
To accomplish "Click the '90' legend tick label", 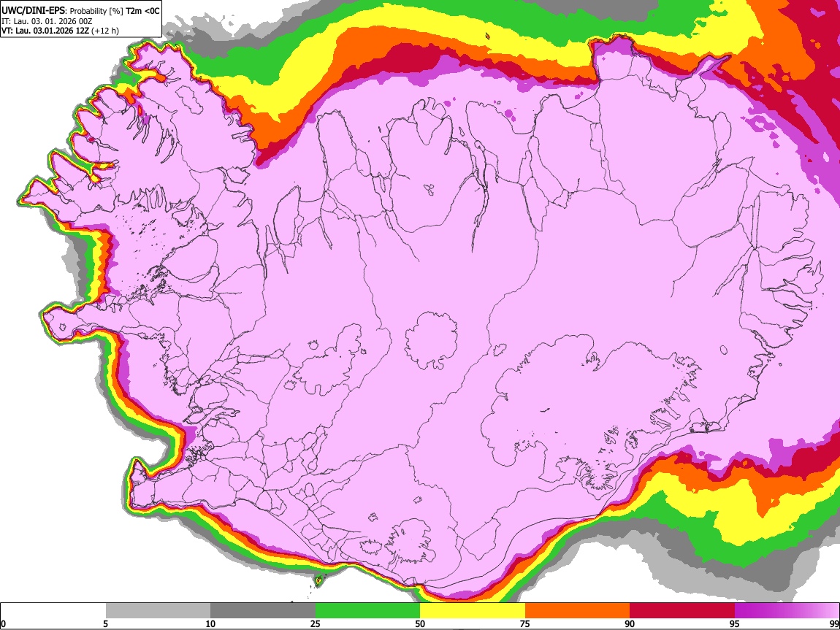I will 630,623.
